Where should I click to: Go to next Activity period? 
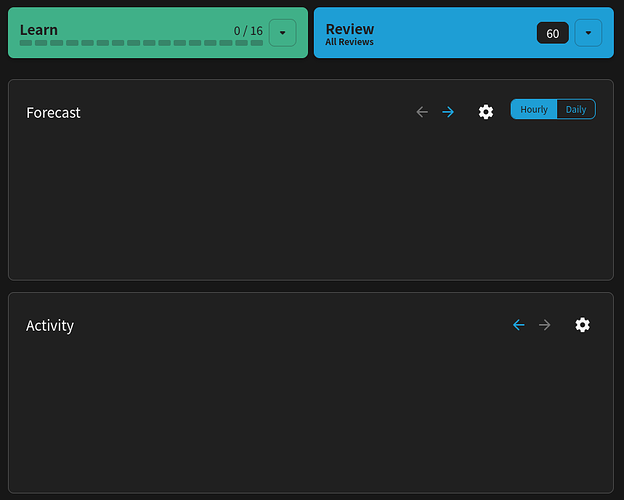point(545,325)
